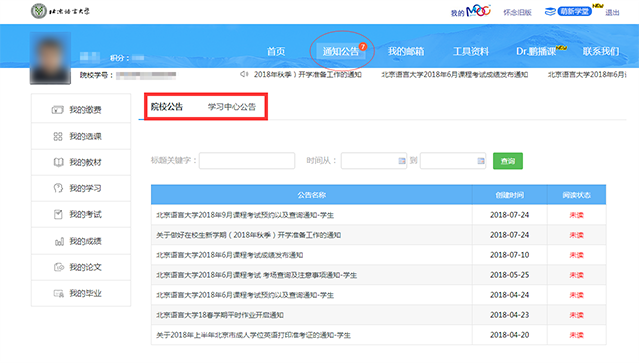639x363 pixels.
Task: Open 我的毕业 in sidebar
Action: [81, 293]
